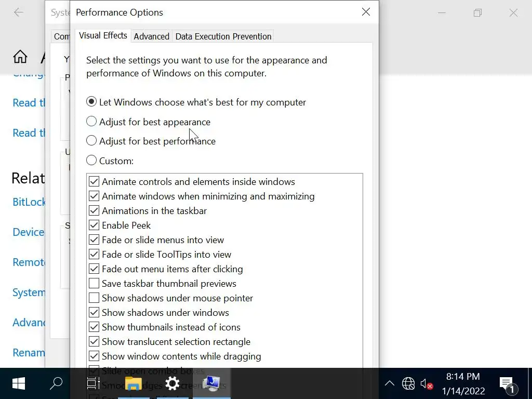Open Settings gear icon on taskbar
The width and height of the screenshot is (532, 399).
(172, 384)
